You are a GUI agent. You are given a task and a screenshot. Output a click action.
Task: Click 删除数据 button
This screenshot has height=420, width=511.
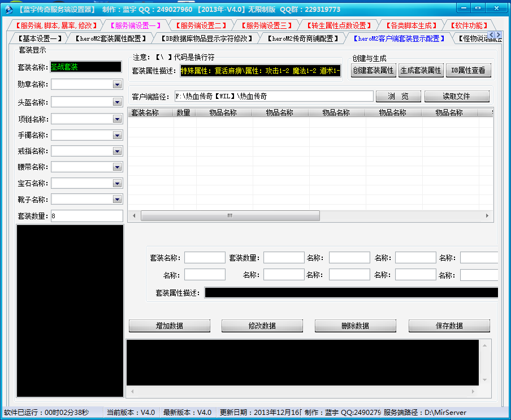[355, 326]
